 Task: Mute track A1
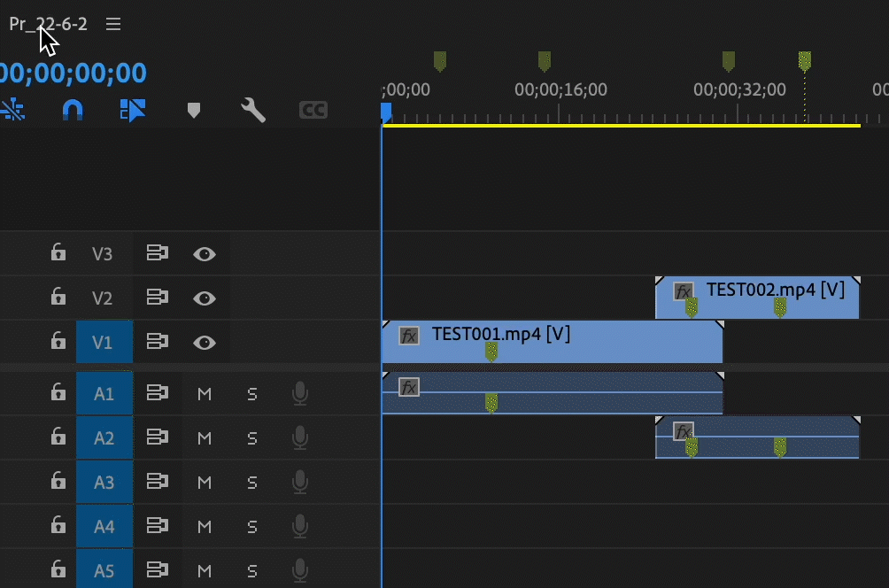205,394
